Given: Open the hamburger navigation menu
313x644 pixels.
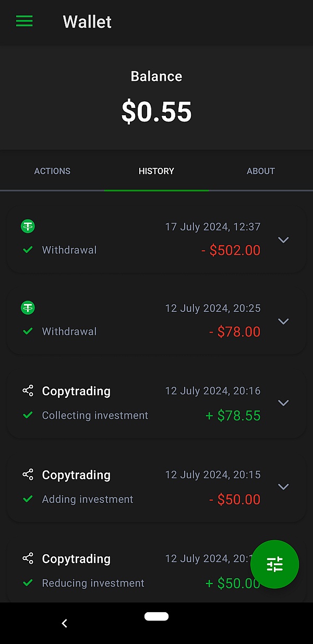Looking at the screenshot, I should tap(24, 21).
